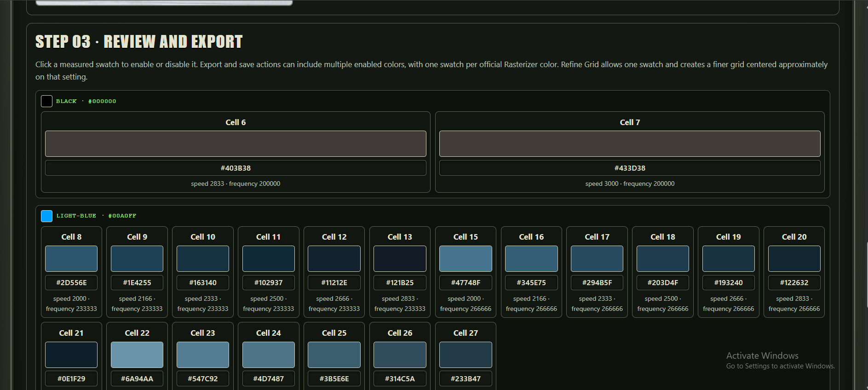The image size is (868, 390).
Task: Click hex code #47748F under Cell 15
Action: tap(466, 282)
